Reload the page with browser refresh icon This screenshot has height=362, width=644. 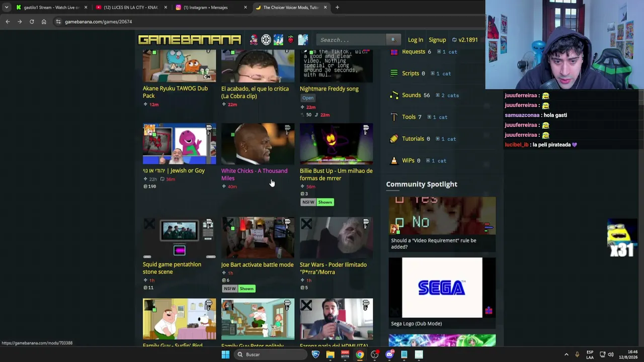click(32, 22)
